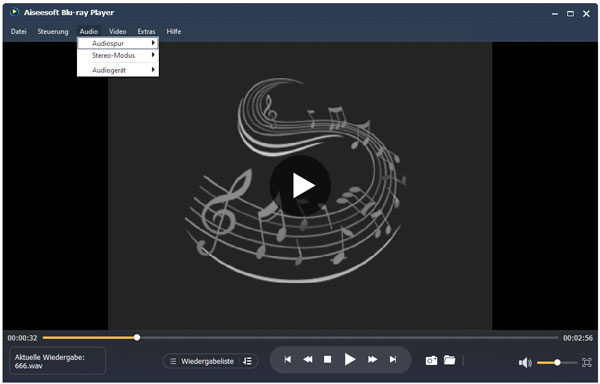Stop the playback
This screenshot has height=384, width=600.
(x=328, y=360)
